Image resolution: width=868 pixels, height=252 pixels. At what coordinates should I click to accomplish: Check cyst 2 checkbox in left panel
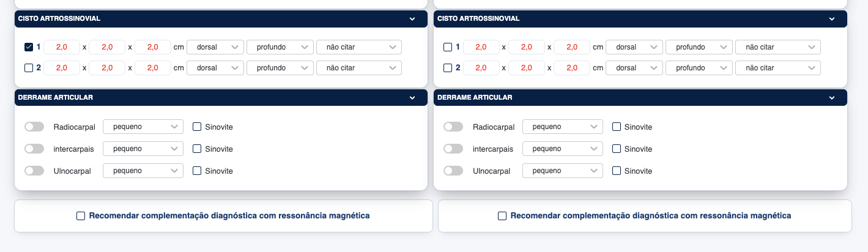coord(29,68)
